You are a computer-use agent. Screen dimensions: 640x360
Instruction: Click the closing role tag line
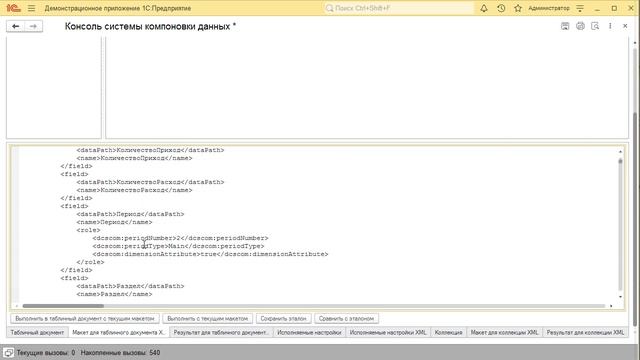pyautogui.click(x=90, y=262)
